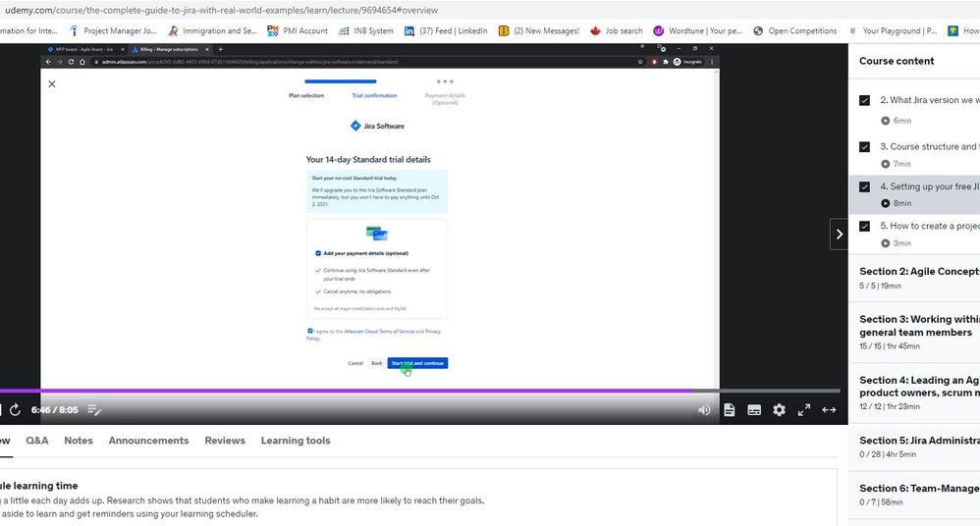
Task: Click the 6:46 / 8:05 time display
Action: click(54, 410)
